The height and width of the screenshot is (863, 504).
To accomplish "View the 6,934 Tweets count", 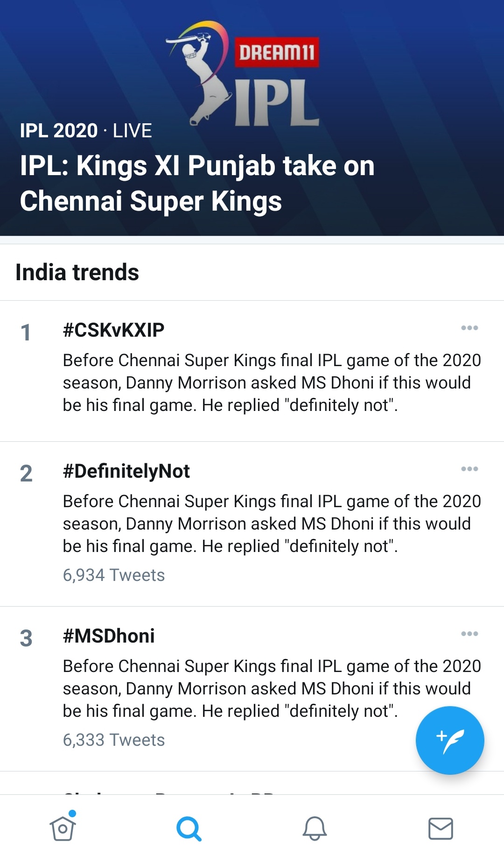I will point(114,575).
